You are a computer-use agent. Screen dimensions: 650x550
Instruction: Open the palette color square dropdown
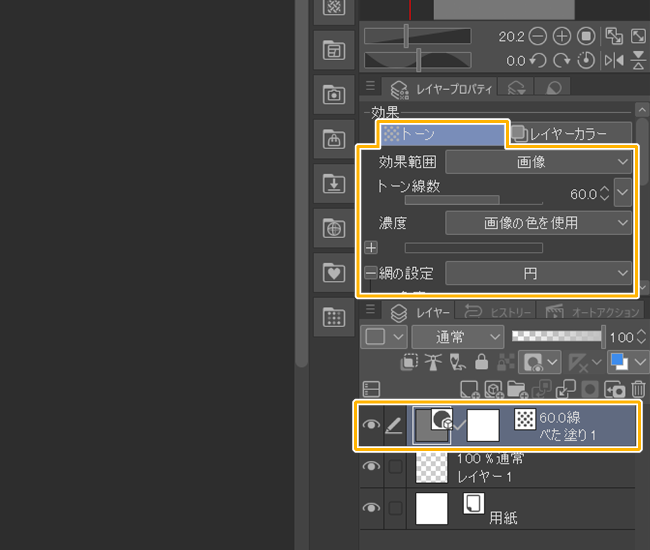coord(384,337)
